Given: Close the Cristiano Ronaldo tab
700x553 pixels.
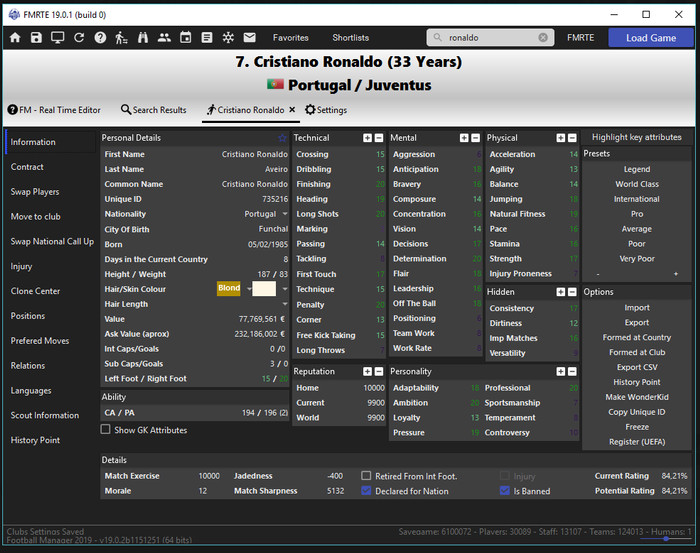Looking at the screenshot, I should coord(292,110).
